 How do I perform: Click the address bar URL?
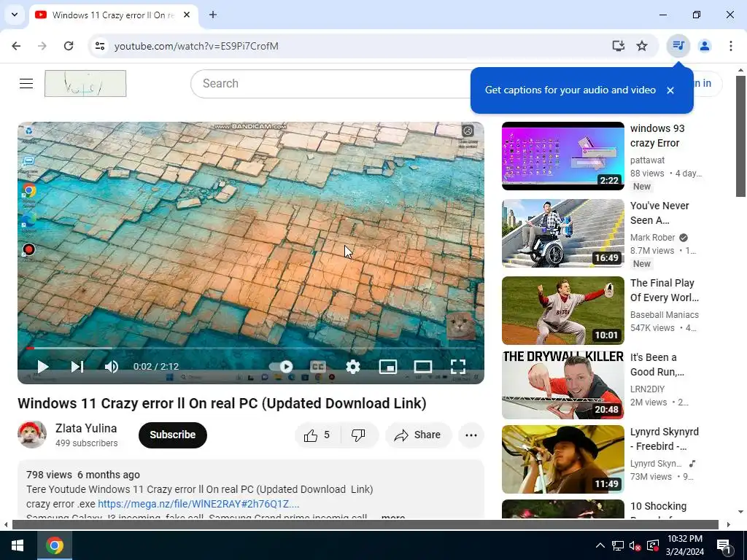click(x=196, y=46)
